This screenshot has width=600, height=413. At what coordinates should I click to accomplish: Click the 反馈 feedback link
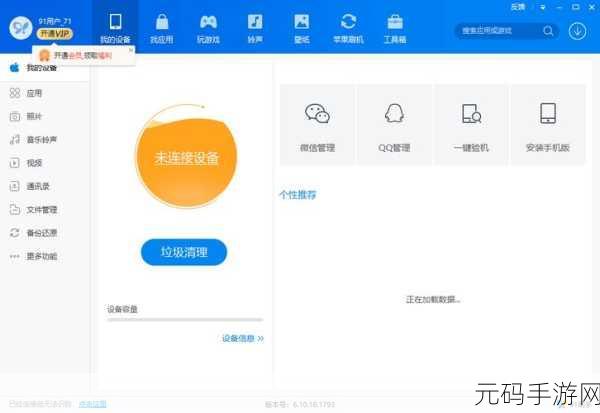pos(518,7)
